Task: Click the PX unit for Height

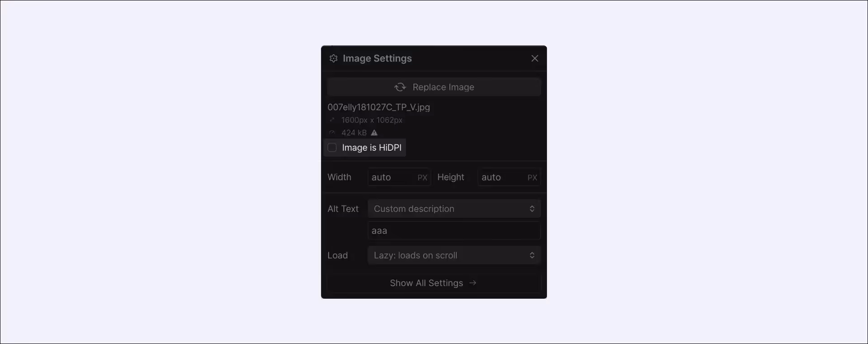Action: pos(532,177)
